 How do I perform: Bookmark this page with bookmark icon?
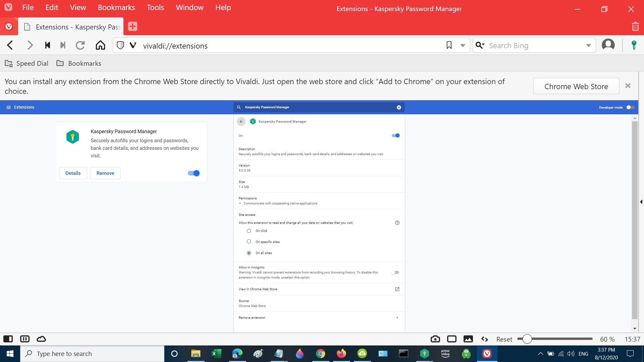(x=449, y=45)
